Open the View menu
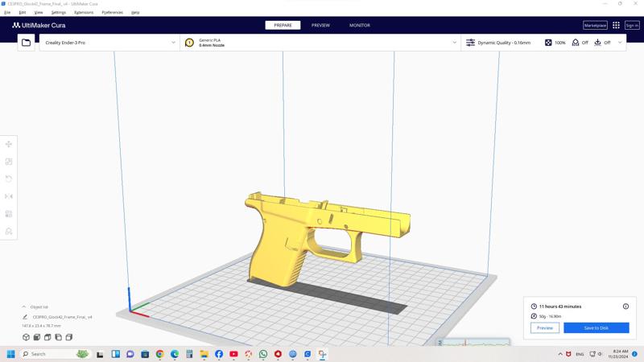This screenshot has height=362, width=644. coord(38,12)
